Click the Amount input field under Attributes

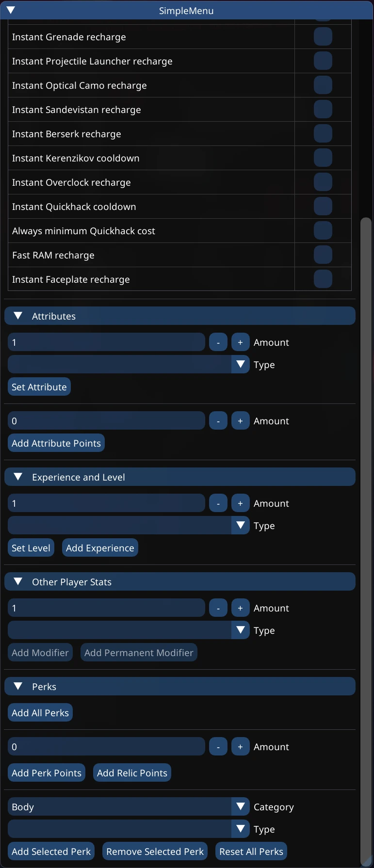(106, 342)
